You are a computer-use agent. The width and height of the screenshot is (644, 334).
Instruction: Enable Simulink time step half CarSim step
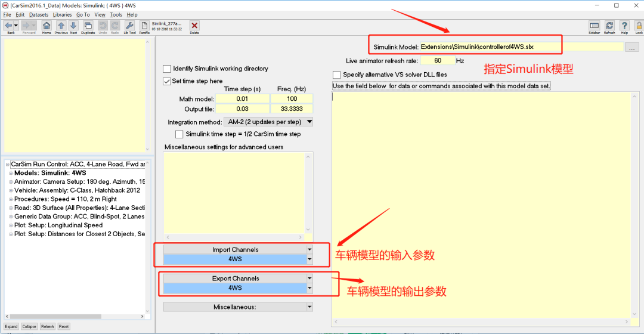pos(179,134)
